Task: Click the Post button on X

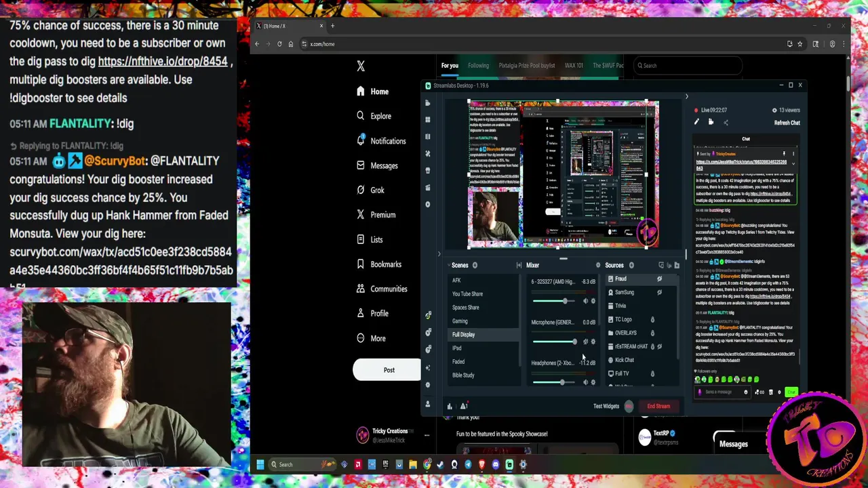Action: coord(387,370)
